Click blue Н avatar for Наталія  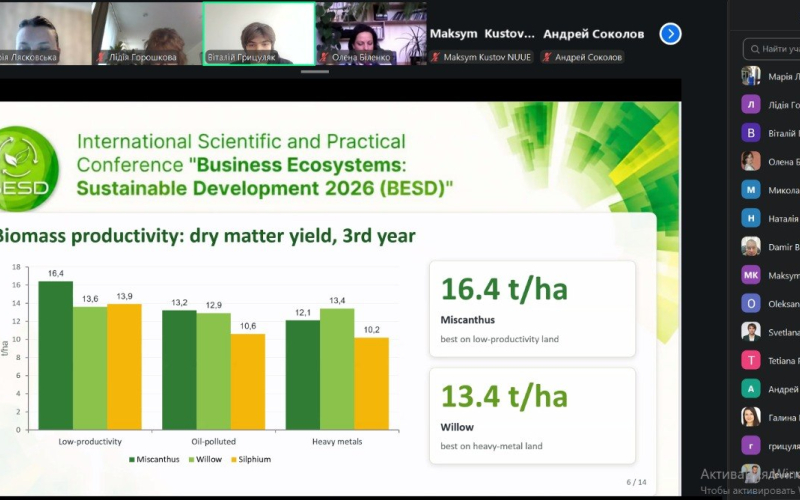(x=751, y=218)
